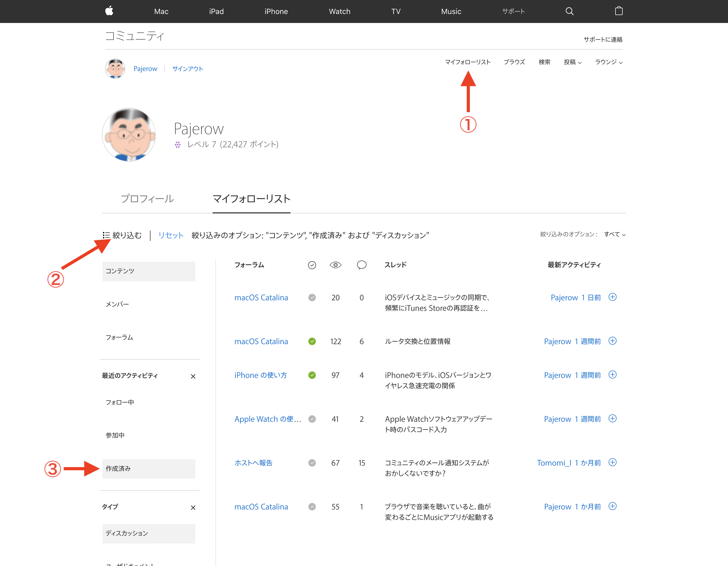
Task: Click the 絞り込む filter list icon
Action: point(106,235)
